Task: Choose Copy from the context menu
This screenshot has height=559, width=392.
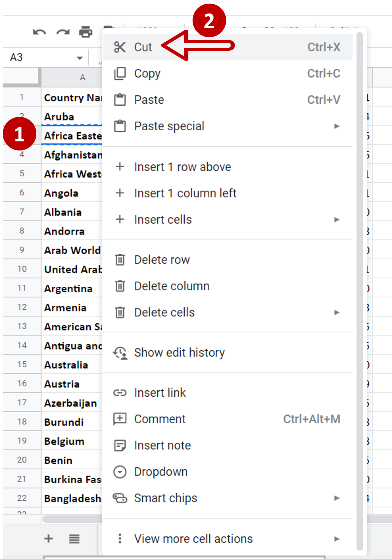Action: (228, 74)
